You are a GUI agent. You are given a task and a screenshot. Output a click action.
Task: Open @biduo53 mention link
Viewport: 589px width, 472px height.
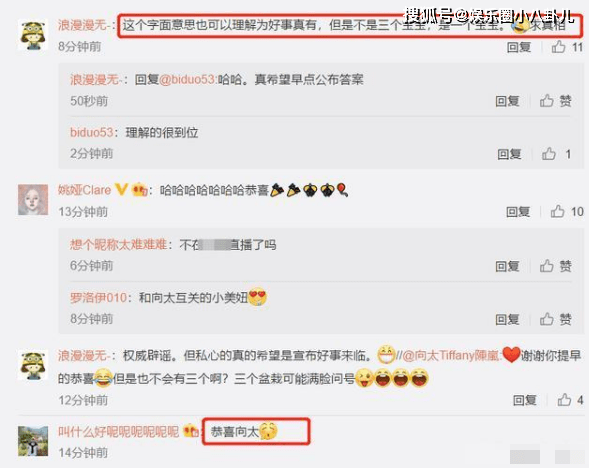tap(187, 80)
